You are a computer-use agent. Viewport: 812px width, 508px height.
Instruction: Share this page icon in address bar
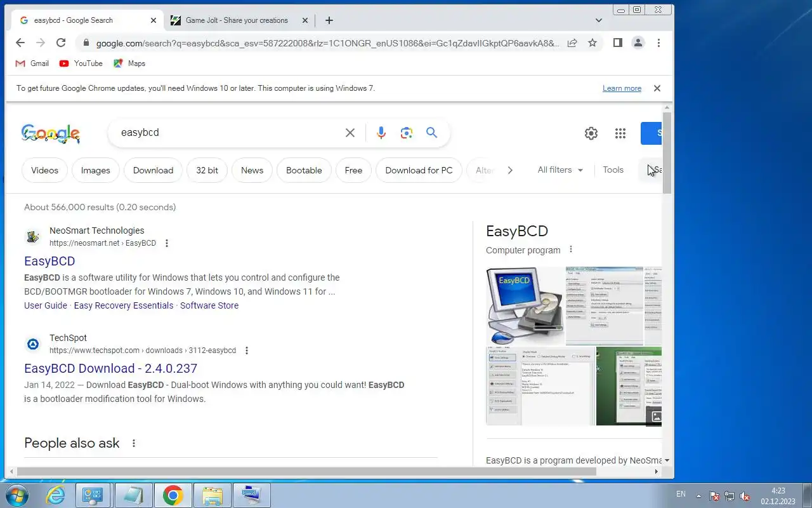point(572,43)
